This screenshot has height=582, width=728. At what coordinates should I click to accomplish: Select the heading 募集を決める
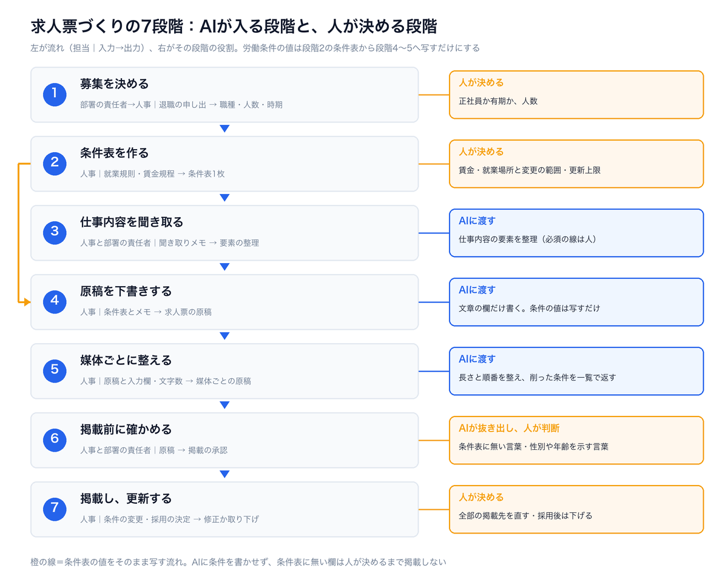click(115, 84)
